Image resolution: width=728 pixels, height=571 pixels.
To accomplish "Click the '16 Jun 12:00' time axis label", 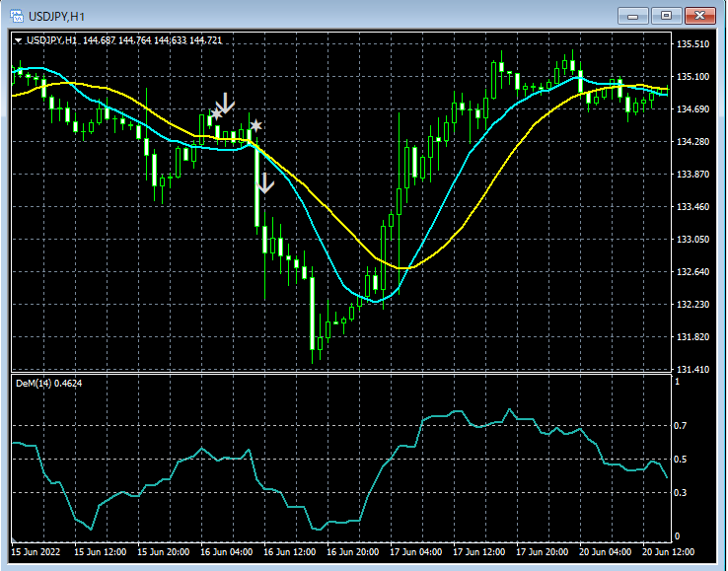I will [290, 552].
